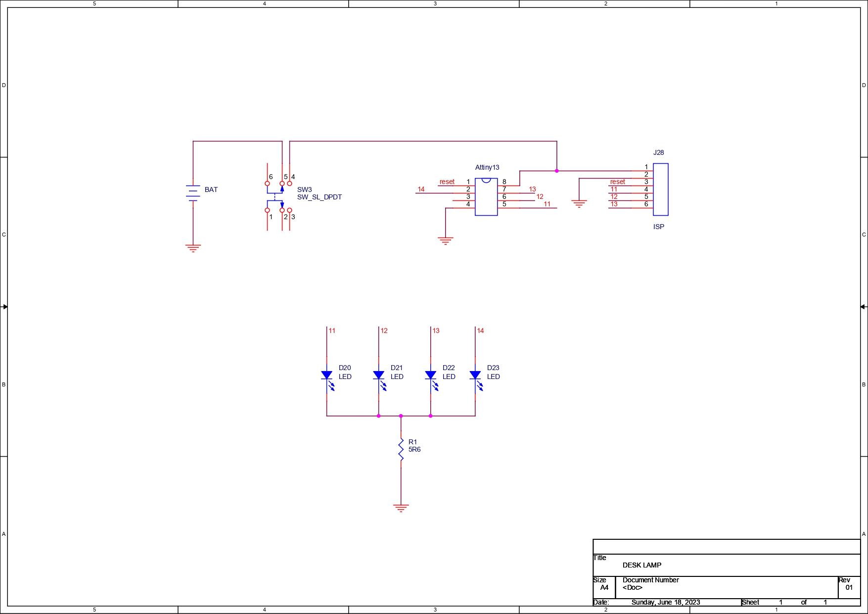
Task: Select the BAT battery symbol
Action: click(x=193, y=193)
